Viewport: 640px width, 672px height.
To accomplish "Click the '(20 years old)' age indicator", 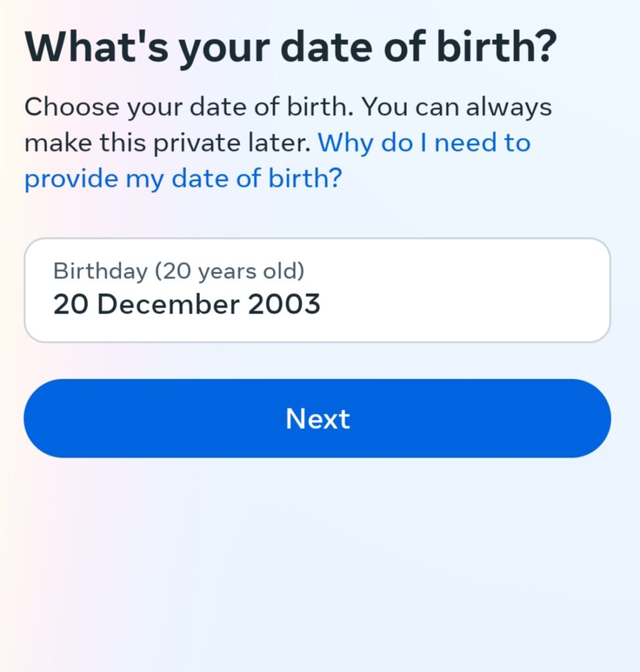I will click(230, 271).
